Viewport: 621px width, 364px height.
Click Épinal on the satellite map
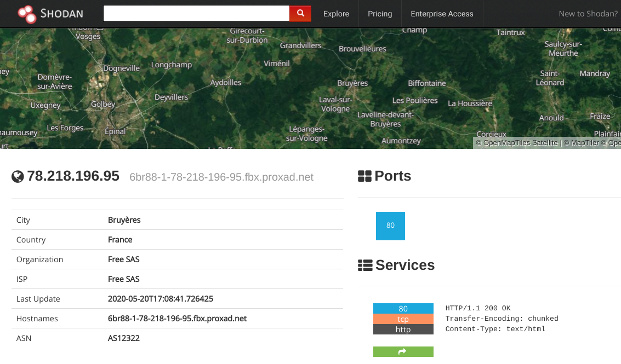tap(115, 131)
